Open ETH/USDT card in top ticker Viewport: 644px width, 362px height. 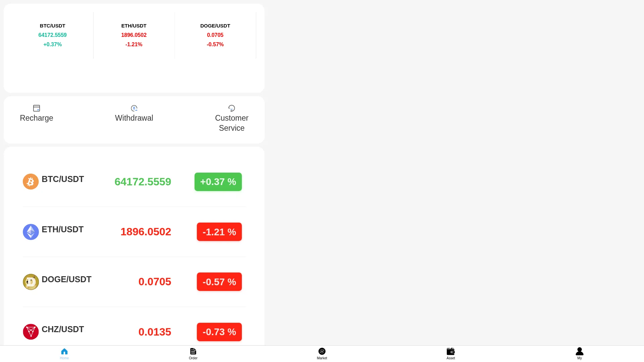(134, 35)
